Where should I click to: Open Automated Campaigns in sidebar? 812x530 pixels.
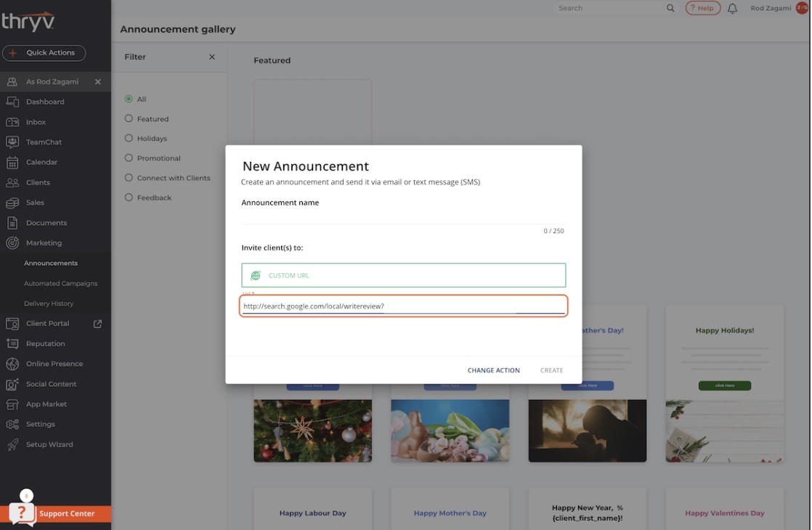[60, 284]
